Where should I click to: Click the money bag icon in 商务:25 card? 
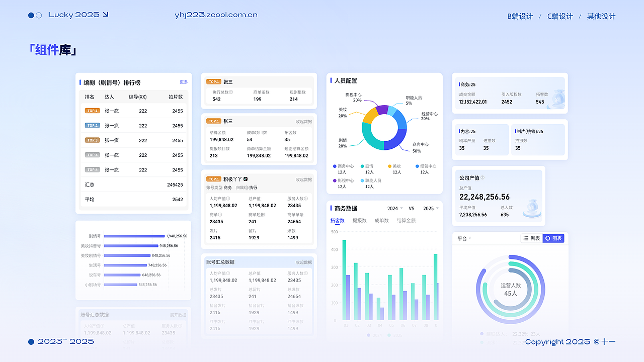pos(556,98)
